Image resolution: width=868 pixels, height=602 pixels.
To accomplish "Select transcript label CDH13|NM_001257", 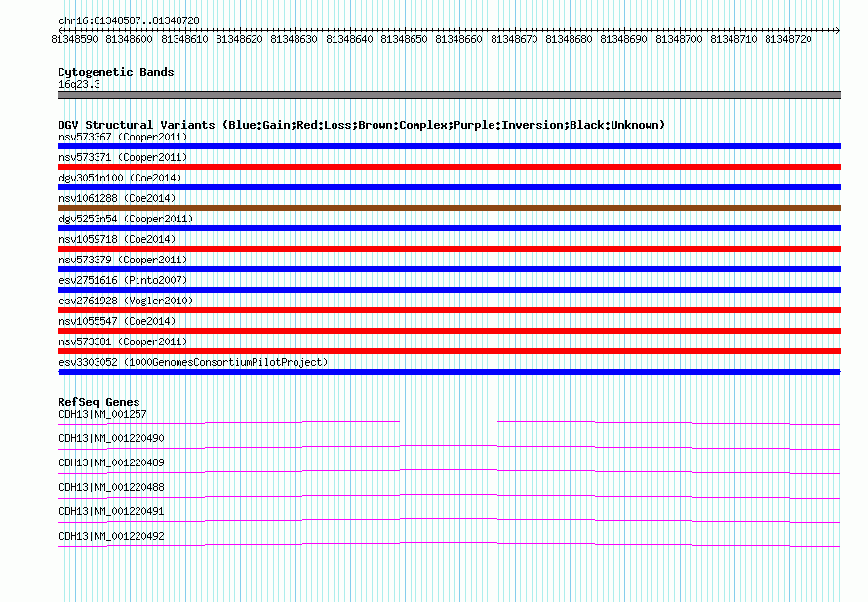I will [x=102, y=415].
